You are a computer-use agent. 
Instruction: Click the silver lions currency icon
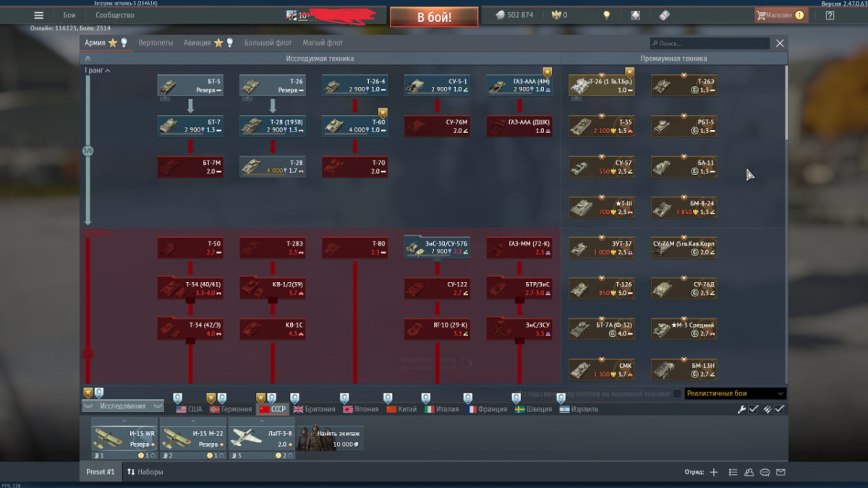tap(499, 15)
